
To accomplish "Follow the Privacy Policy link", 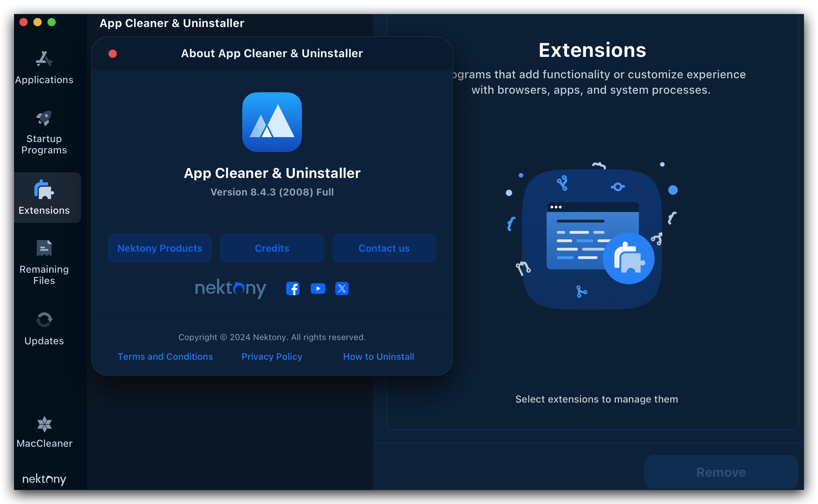I will [272, 357].
